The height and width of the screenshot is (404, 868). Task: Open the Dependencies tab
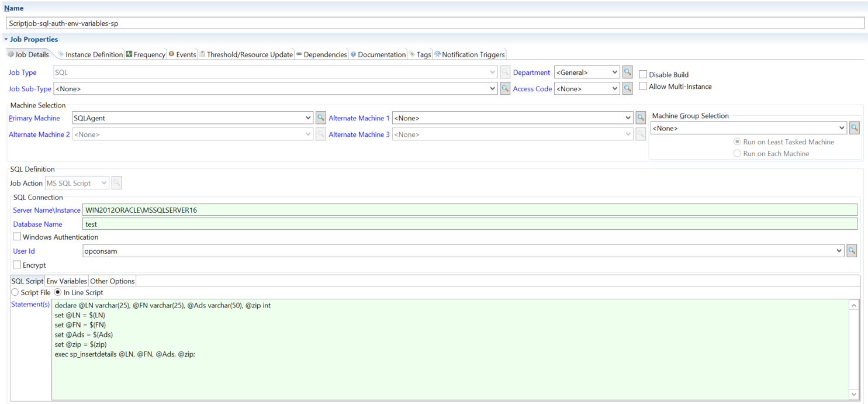click(321, 54)
